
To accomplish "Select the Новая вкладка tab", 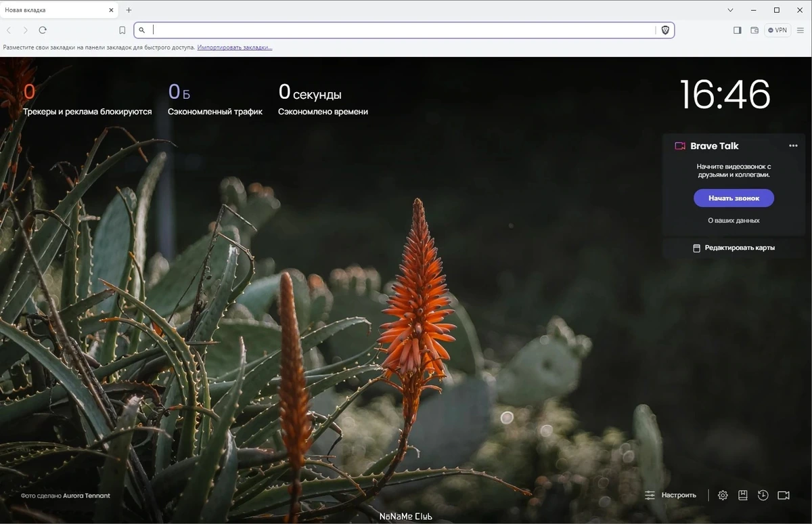I will pyautogui.click(x=58, y=10).
